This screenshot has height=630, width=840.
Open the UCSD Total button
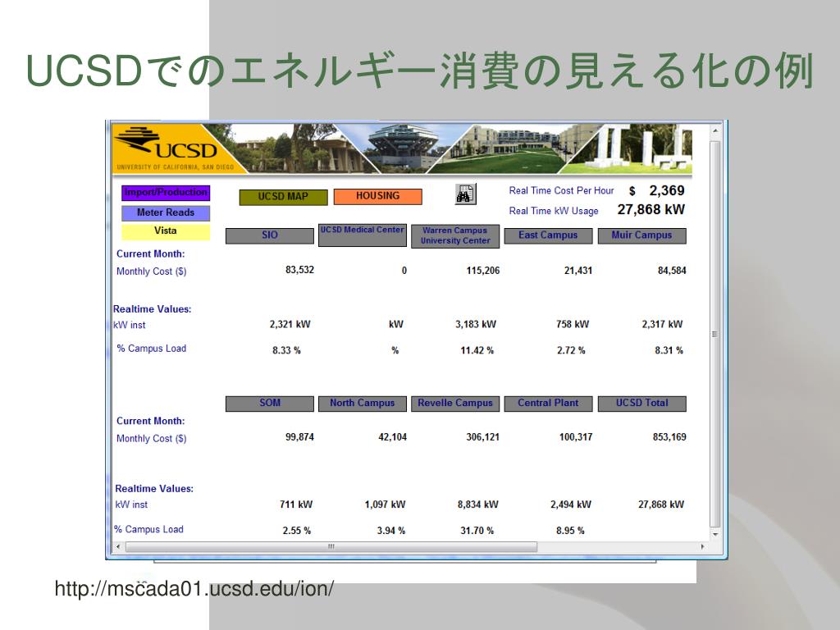pos(641,404)
